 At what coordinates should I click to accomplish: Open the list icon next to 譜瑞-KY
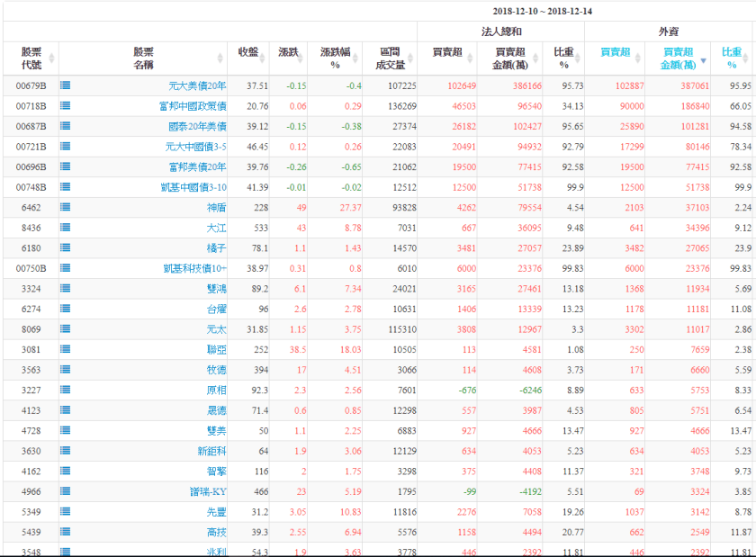click(66, 491)
